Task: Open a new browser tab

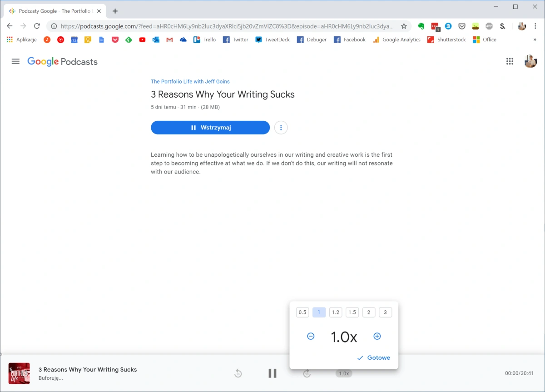Action: [x=115, y=11]
